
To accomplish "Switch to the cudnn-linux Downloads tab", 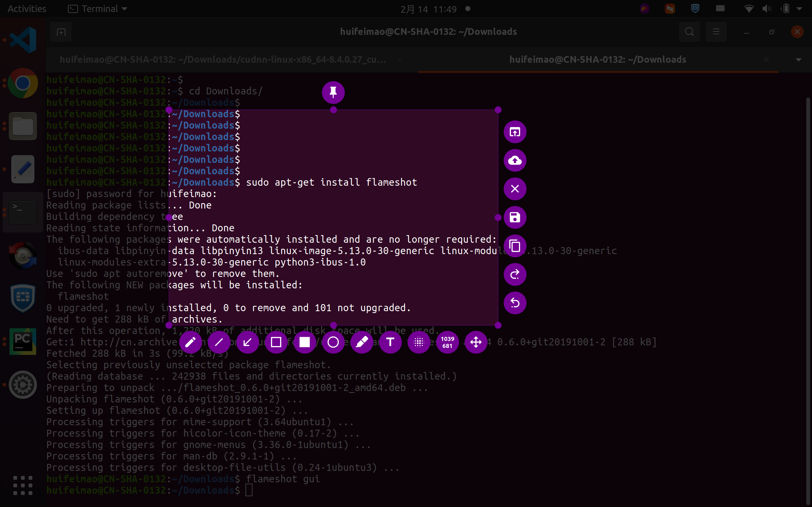I will click(223, 60).
